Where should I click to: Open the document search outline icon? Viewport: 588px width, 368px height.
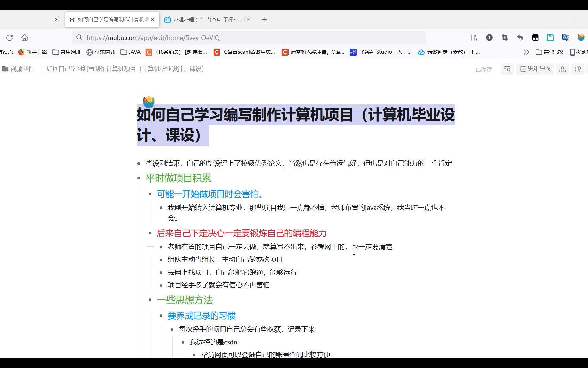(x=507, y=69)
